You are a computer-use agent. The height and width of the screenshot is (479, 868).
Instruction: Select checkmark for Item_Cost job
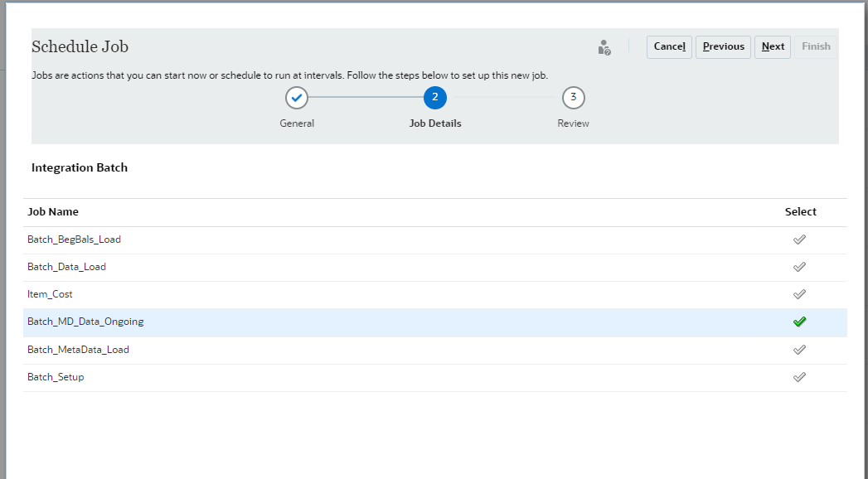799,294
